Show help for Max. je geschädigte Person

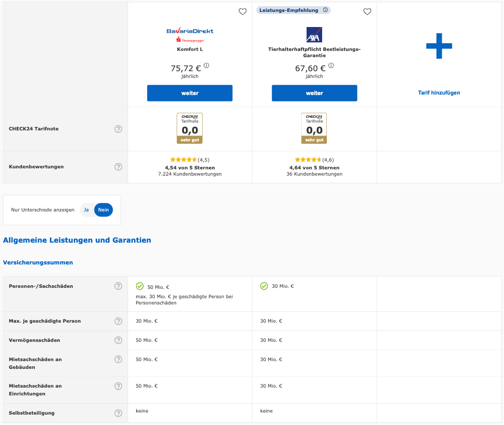click(118, 321)
